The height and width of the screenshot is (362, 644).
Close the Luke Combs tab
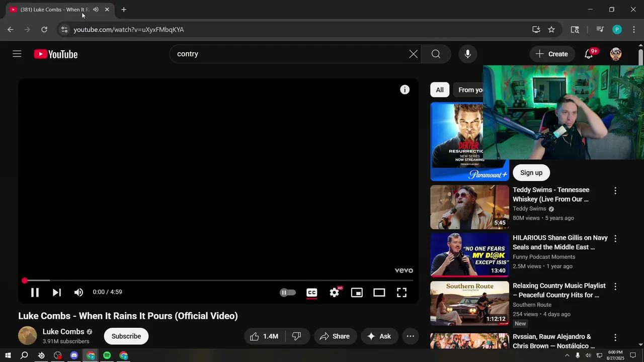[107, 10]
